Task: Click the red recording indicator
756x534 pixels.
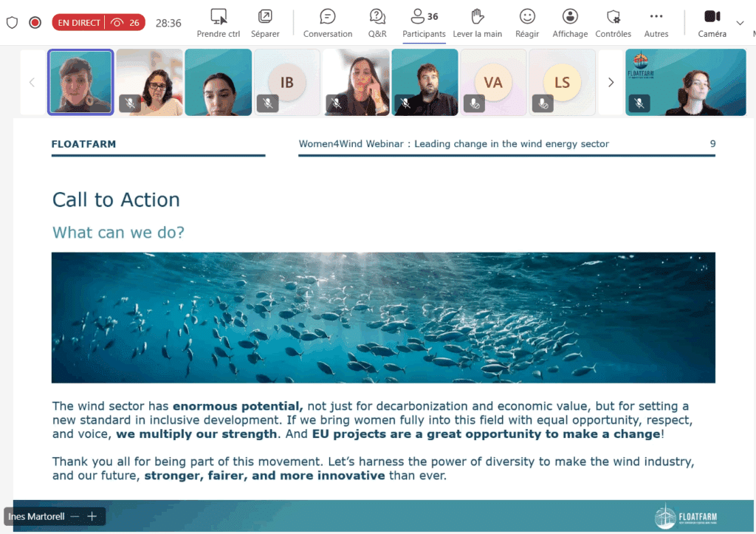Action: click(35, 22)
